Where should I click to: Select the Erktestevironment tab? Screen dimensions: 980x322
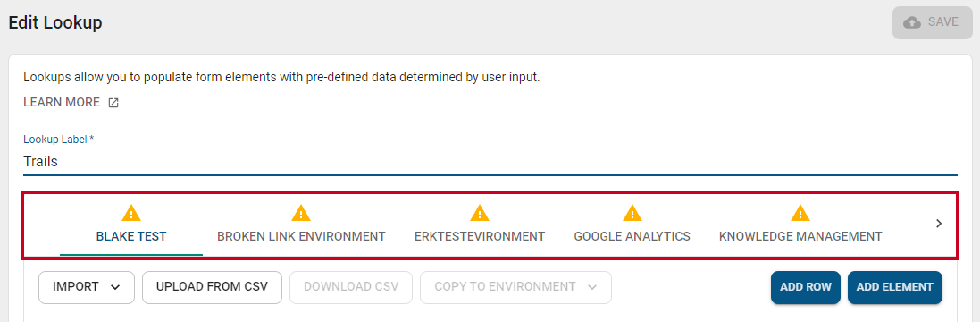coord(480,236)
